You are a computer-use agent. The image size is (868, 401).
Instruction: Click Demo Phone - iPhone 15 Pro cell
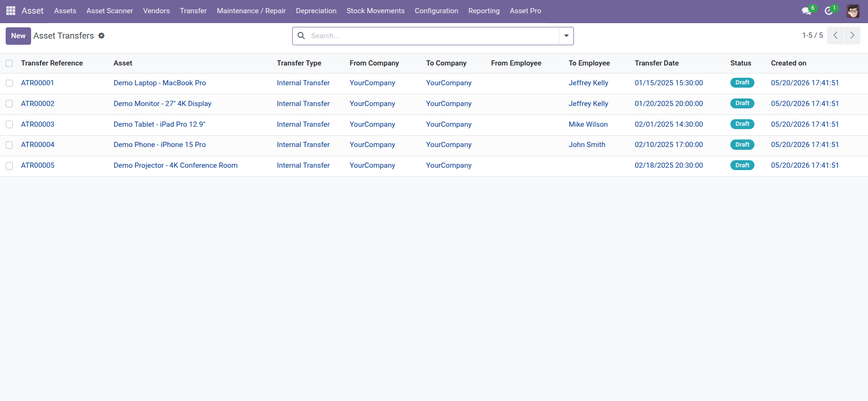tap(160, 145)
